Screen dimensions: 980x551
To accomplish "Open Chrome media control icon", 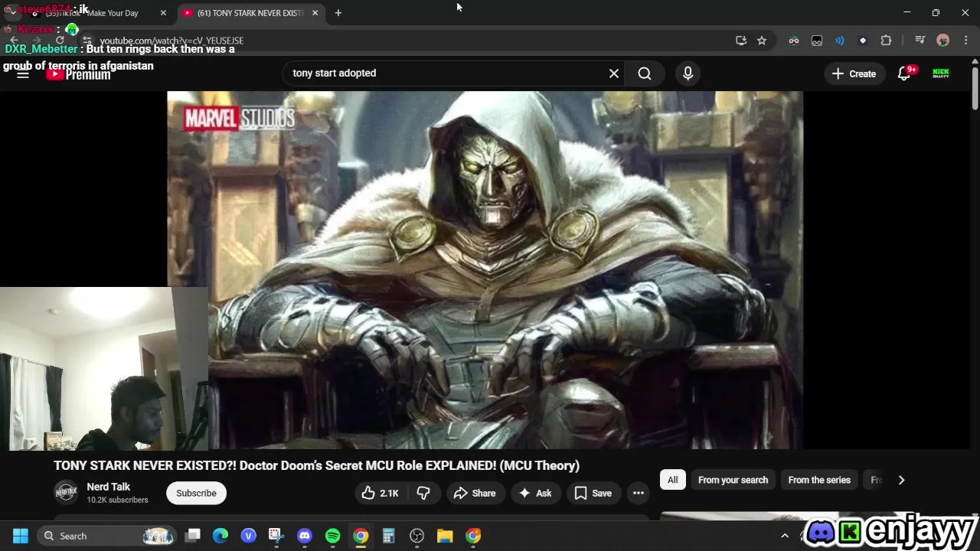I will (x=920, y=41).
